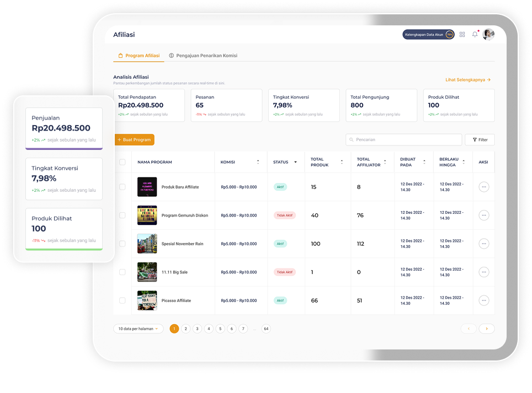Open the Status column filter dropdown

295,162
